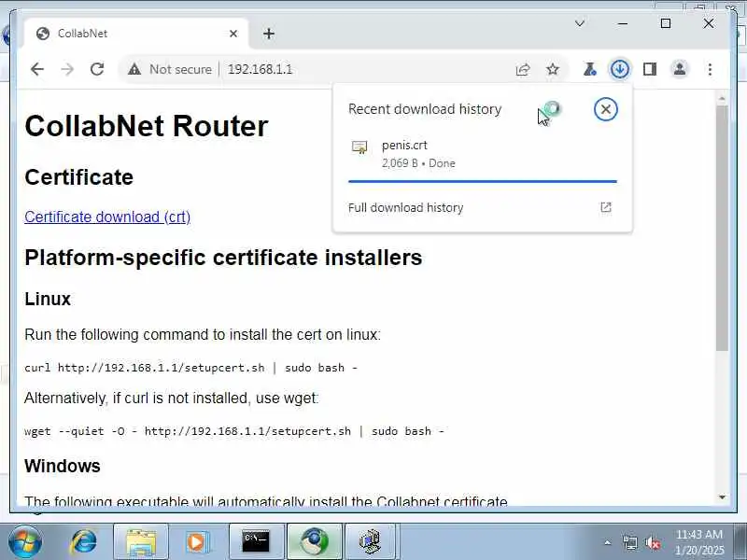Image resolution: width=747 pixels, height=560 pixels.
Task: Launch Internet Explorer from taskbar
Action: (84, 542)
